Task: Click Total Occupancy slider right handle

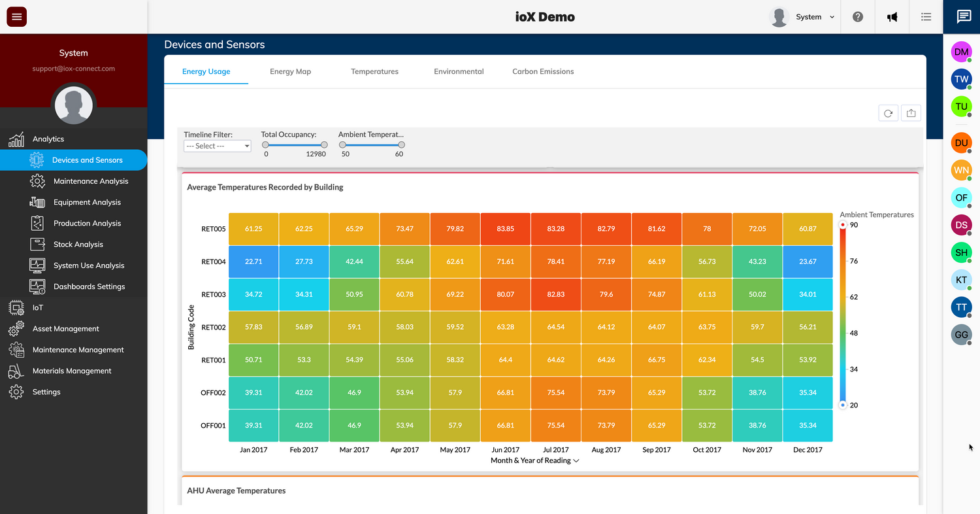Action: pos(324,145)
